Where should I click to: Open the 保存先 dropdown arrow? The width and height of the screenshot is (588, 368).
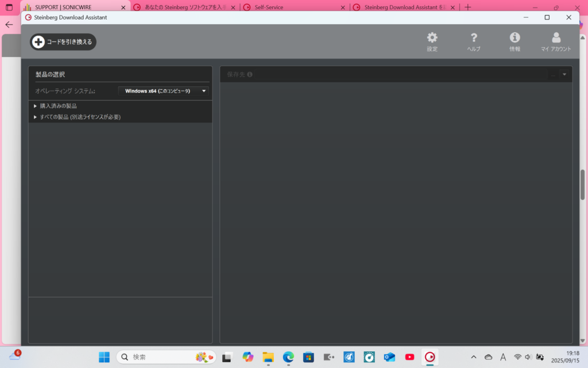coord(564,75)
